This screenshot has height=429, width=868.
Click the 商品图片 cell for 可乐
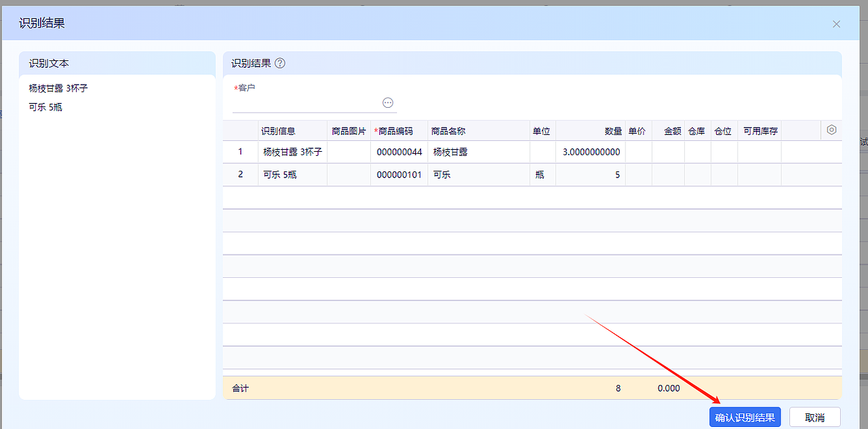coord(349,174)
